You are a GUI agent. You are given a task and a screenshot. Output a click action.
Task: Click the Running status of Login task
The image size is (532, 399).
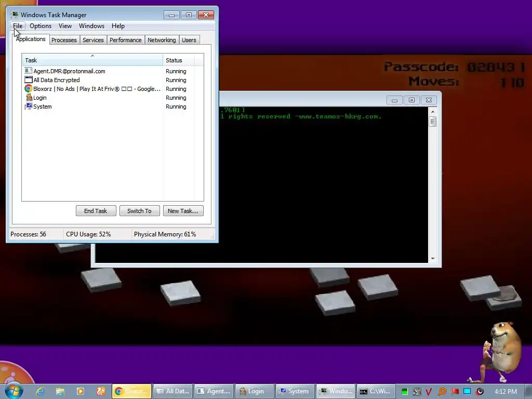176,98
